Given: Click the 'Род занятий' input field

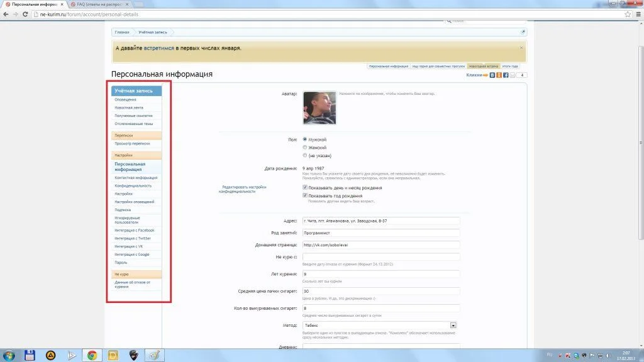Looking at the screenshot, I should tap(381, 233).
